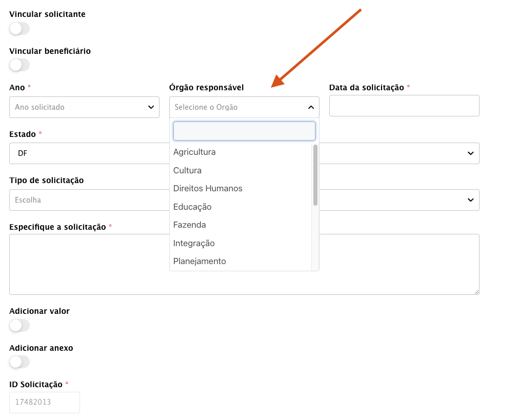The width and height of the screenshot is (517, 420).
Task: Enable the Vincular solicitante toggle
Action: [19, 29]
